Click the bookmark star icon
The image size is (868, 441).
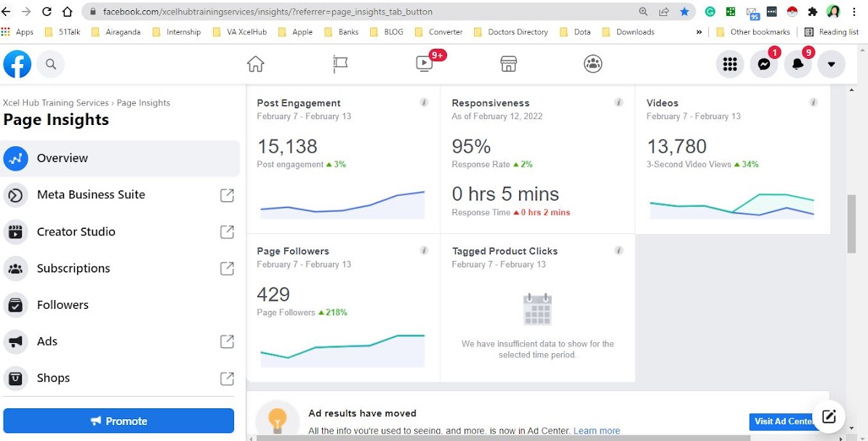pyautogui.click(x=684, y=12)
